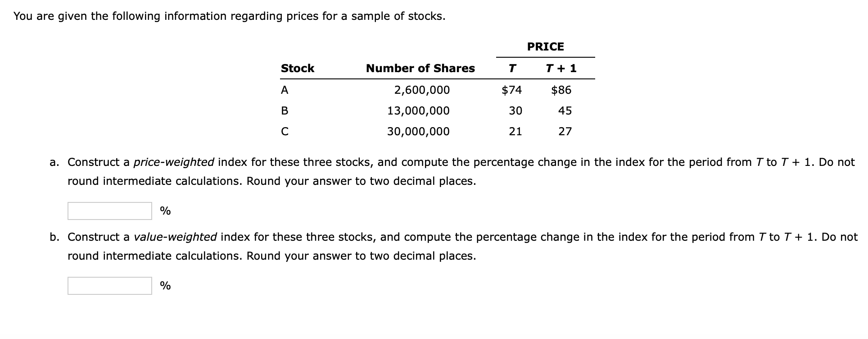
Task: Select the $74 price value
Action: [x=511, y=90]
